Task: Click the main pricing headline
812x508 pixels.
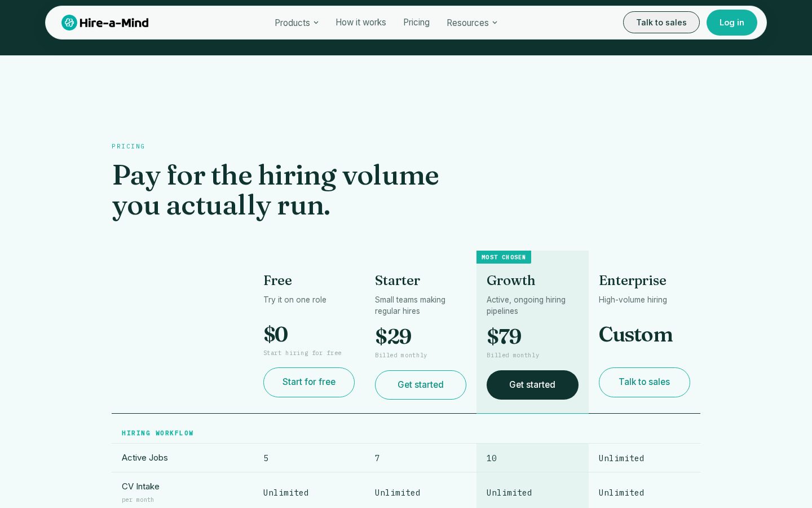Action: [x=276, y=190]
